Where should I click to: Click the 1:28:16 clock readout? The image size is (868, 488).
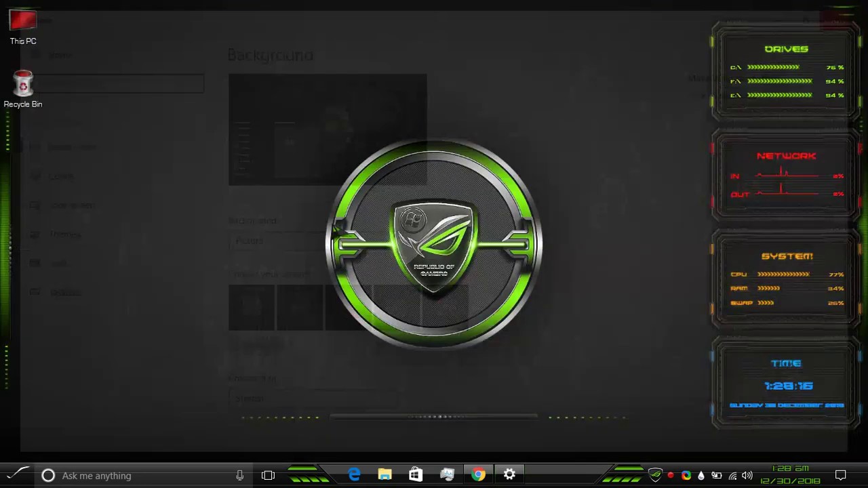(789, 386)
